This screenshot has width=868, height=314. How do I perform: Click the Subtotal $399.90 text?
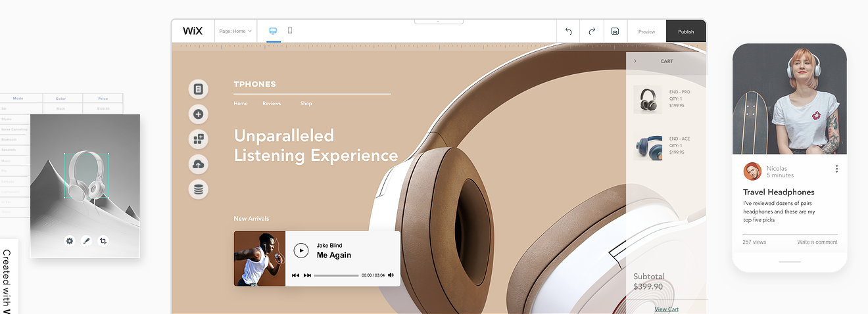click(648, 281)
